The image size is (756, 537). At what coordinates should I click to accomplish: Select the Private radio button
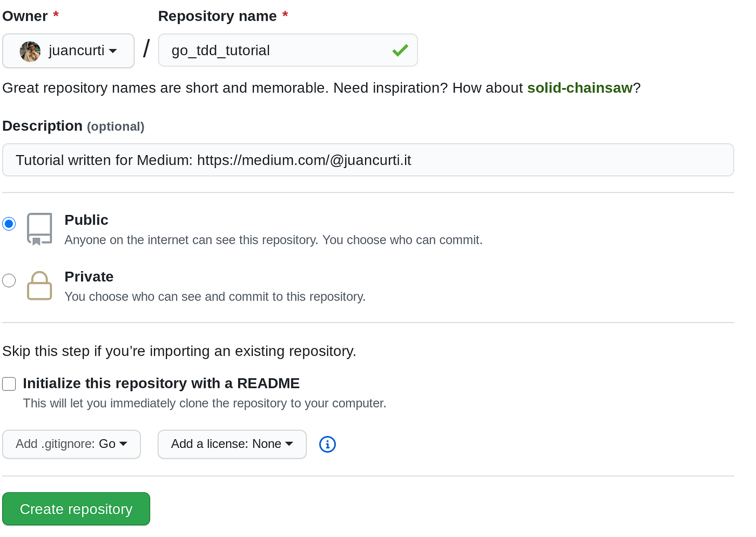pos(9,280)
